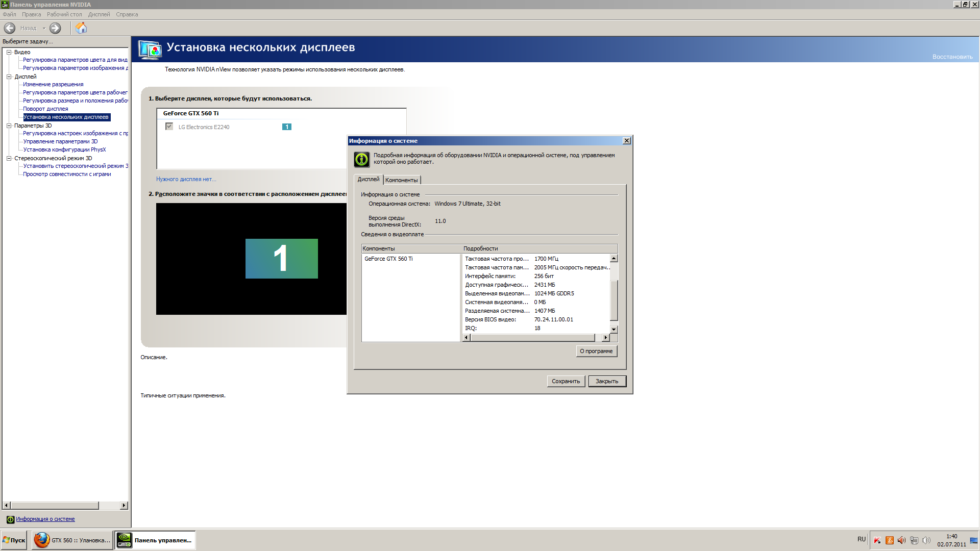980x551 pixels.
Task: Click the Home icon in toolbar
Action: (x=81, y=28)
